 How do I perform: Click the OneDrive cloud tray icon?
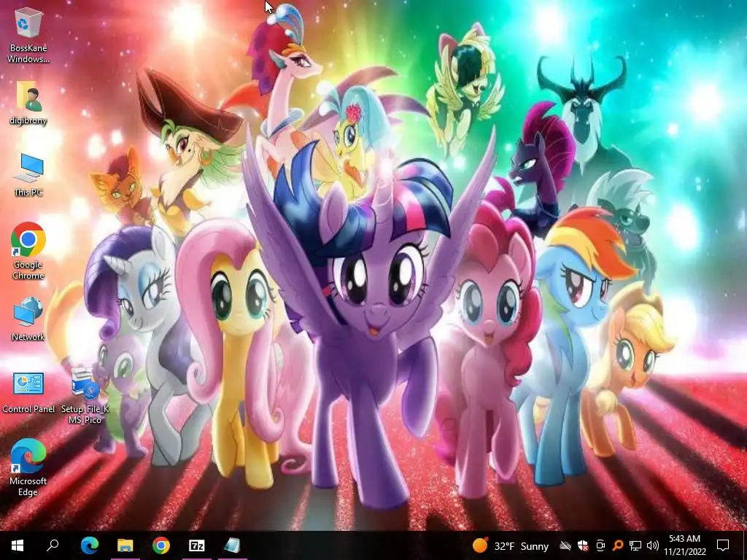565,545
